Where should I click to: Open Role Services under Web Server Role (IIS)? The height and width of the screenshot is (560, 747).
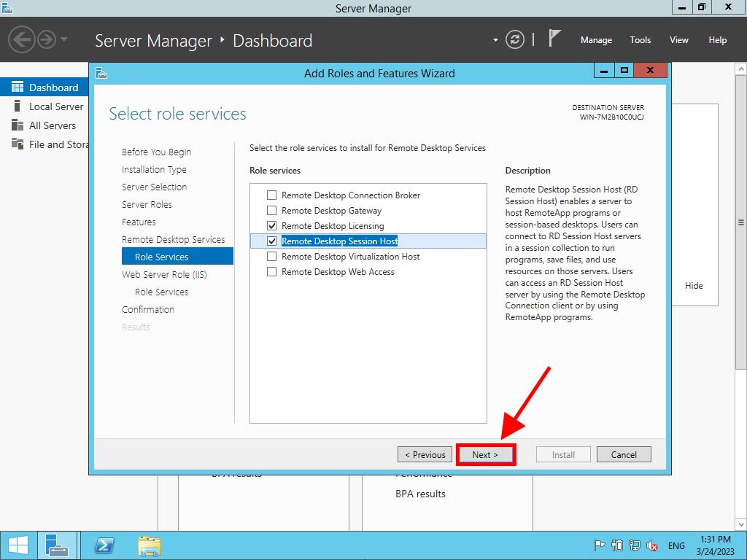[x=161, y=292]
